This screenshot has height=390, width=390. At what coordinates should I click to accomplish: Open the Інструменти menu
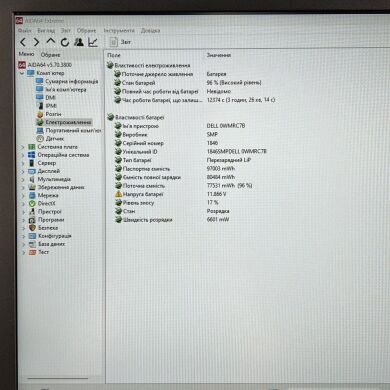(x=119, y=30)
